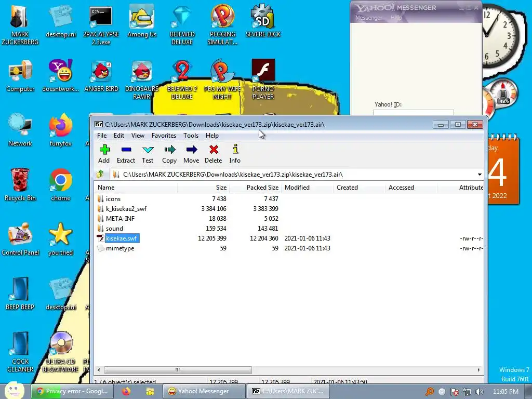532x399 pixels.
Task: Sort by the Accessed column
Action: (411, 187)
